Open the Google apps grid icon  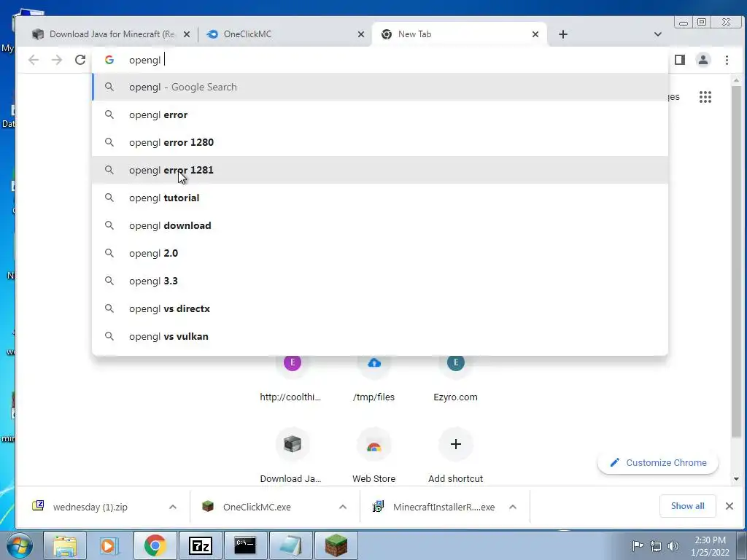(x=705, y=97)
